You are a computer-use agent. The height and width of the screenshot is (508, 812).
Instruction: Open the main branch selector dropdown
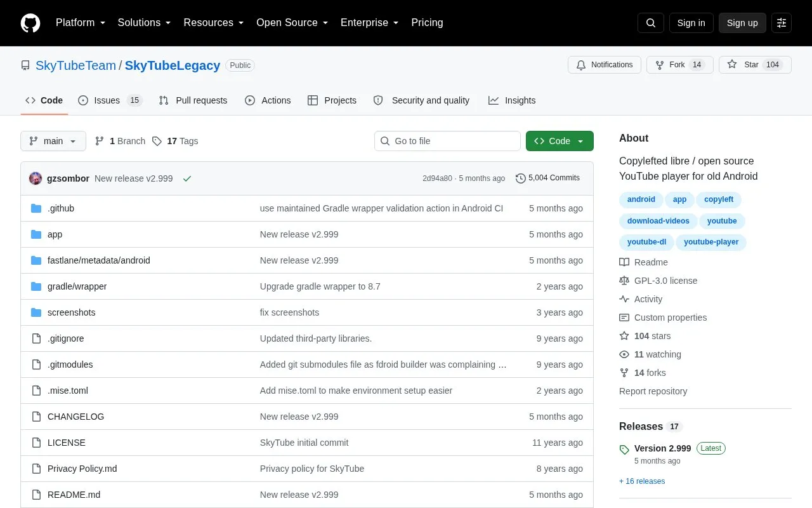coord(53,141)
